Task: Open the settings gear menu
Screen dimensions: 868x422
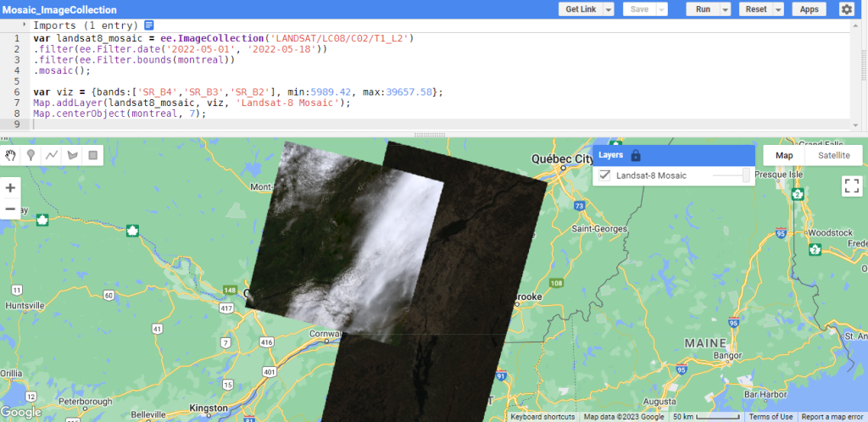Action: click(846, 9)
